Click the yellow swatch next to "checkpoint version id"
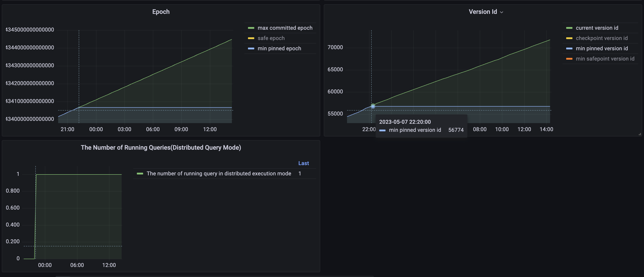Viewport: 644px width, 277px height. pyautogui.click(x=569, y=38)
